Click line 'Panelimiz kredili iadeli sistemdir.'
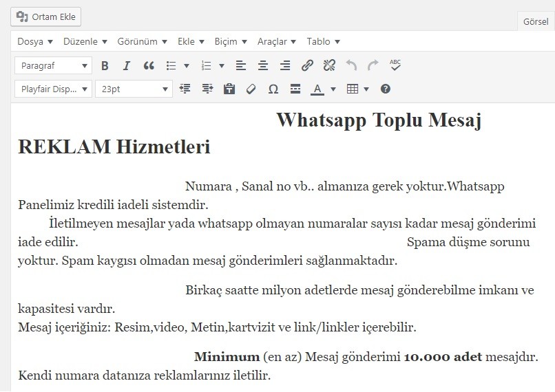This screenshot has height=392, width=555. point(113,205)
